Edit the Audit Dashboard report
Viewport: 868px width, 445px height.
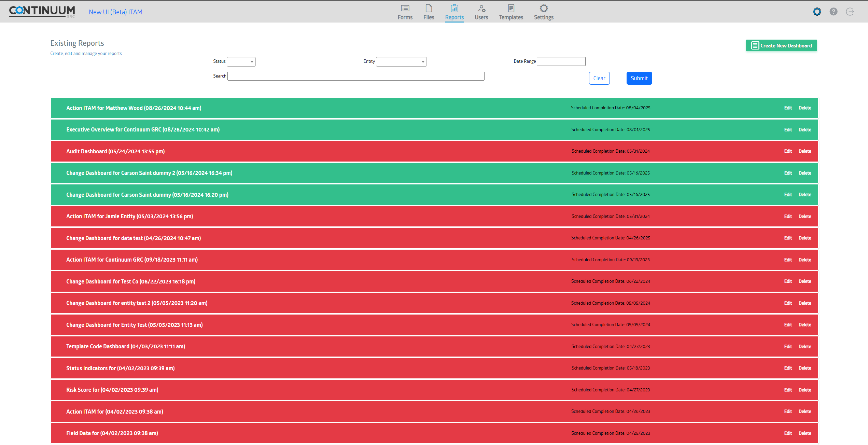click(x=788, y=151)
